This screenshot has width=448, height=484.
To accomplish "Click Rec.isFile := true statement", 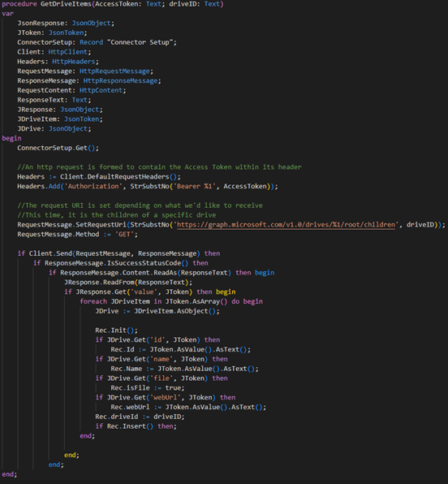I will tap(148, 387).
